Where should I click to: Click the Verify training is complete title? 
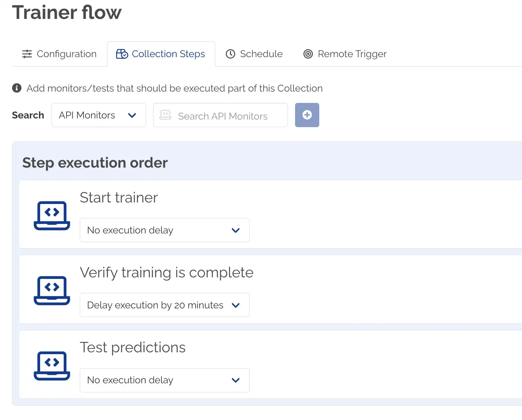[166, 272]
